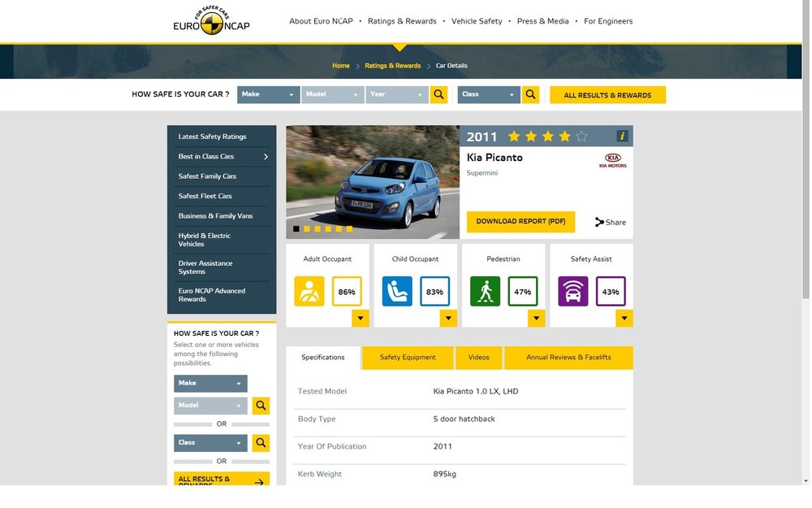Open the top Model dropdown
812x508 pixels.
[x=332, y=94]
